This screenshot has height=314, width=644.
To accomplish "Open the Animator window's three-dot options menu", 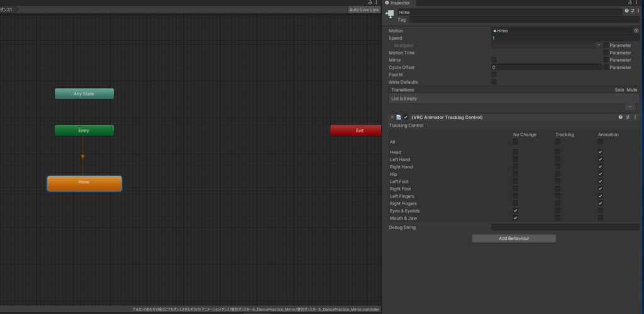I will (x=376, y=3).
